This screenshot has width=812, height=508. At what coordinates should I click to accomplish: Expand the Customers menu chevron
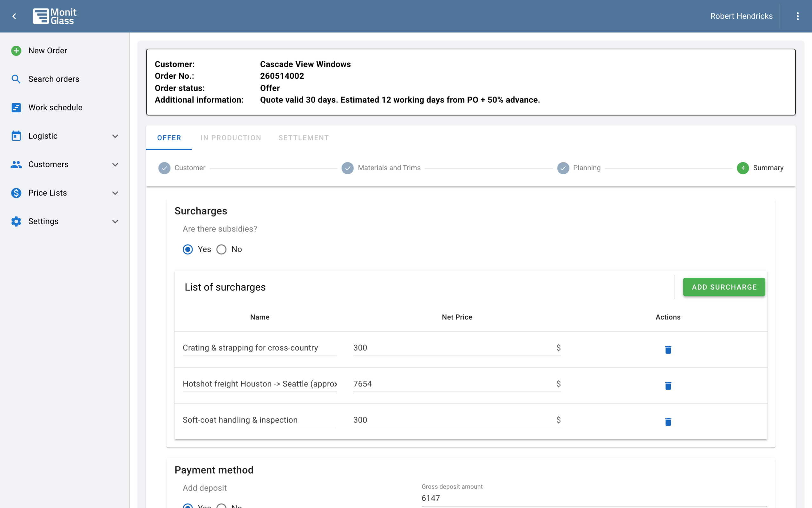[115, 165]
